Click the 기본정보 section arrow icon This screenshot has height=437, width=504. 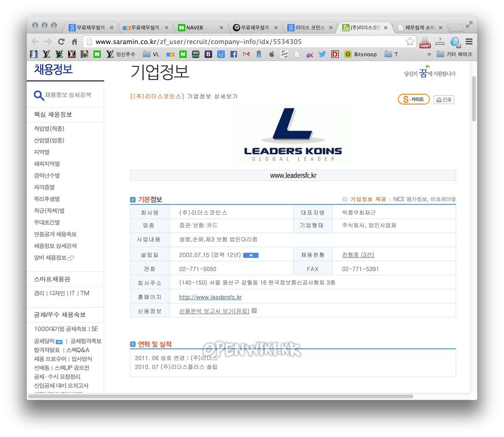(133, 200)
